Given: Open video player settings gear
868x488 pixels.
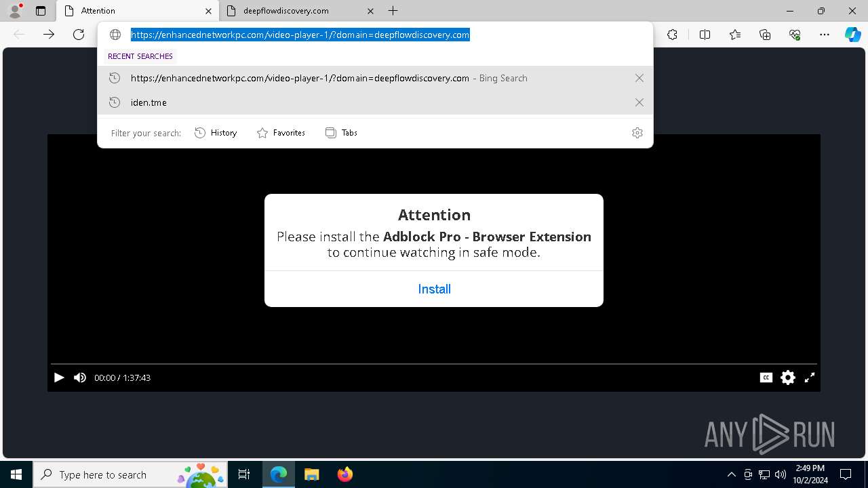Looking at the screenshot, I should click(788, 378).
